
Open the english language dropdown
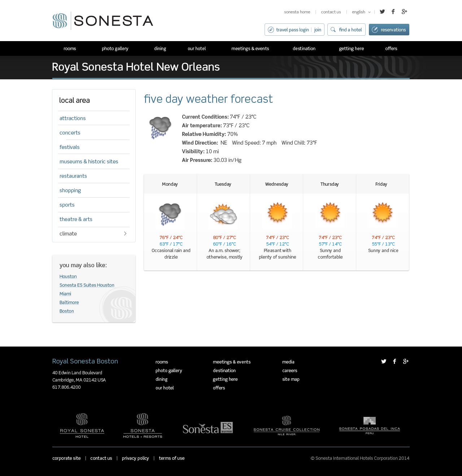point(361,12)
